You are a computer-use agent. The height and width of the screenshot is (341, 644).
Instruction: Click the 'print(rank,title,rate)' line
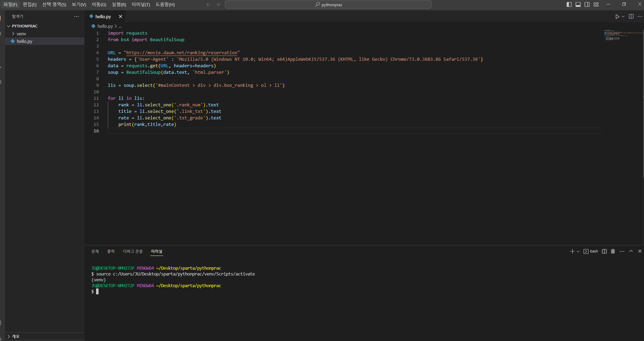pos(147,125)
